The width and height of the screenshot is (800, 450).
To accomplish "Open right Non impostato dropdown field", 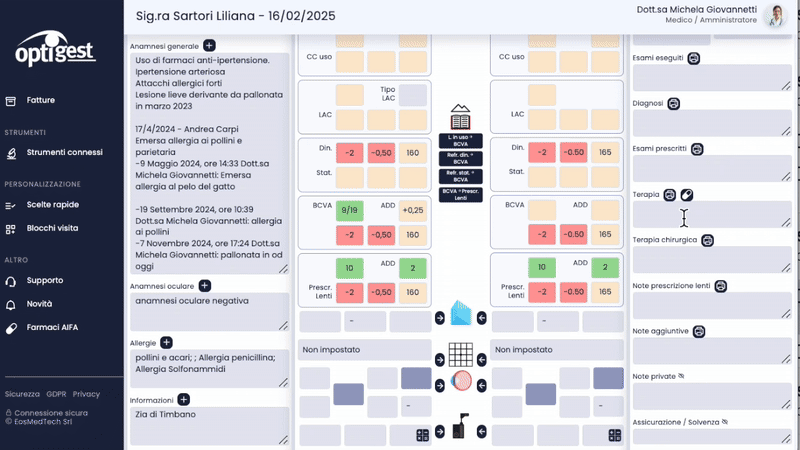I will (557, 349).
